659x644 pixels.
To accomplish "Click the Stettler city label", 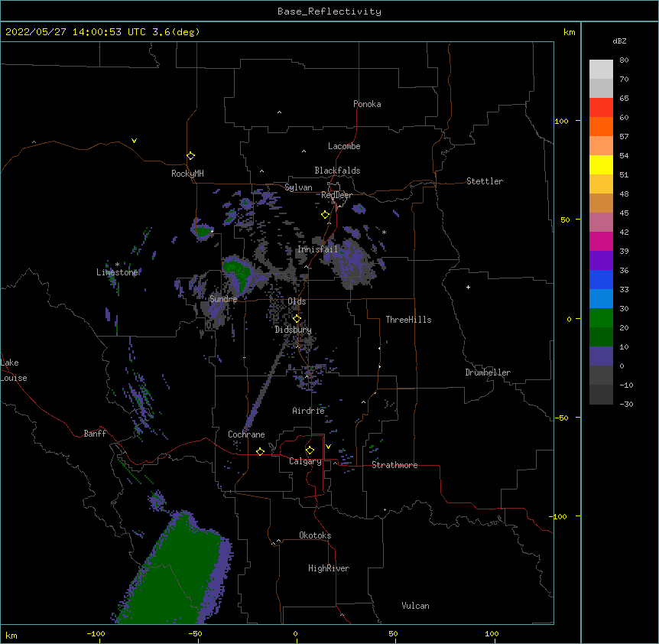I will pyautogui.click(x=485, y=181).
